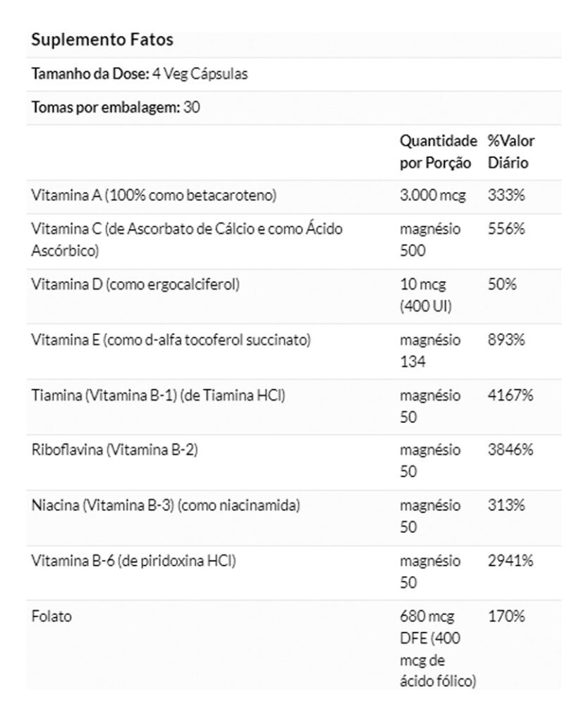
Task: Click the 4167% daily value
Action: click(x=510, y=395)
